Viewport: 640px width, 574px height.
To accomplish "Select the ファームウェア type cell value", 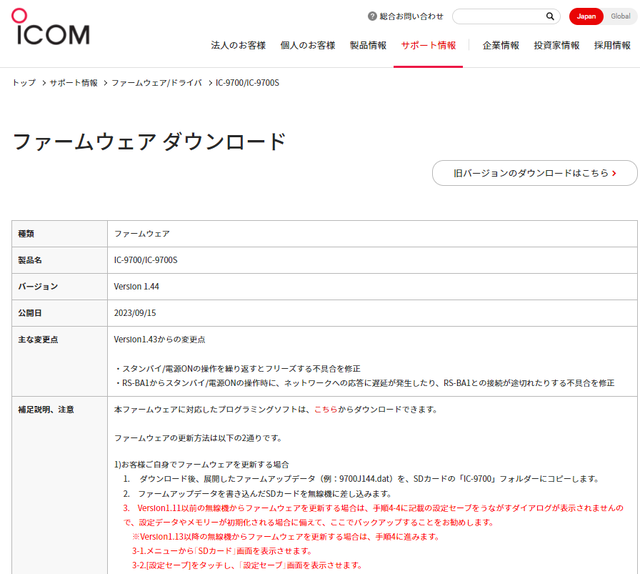I will pyautogui.click(x=142, y=234).
